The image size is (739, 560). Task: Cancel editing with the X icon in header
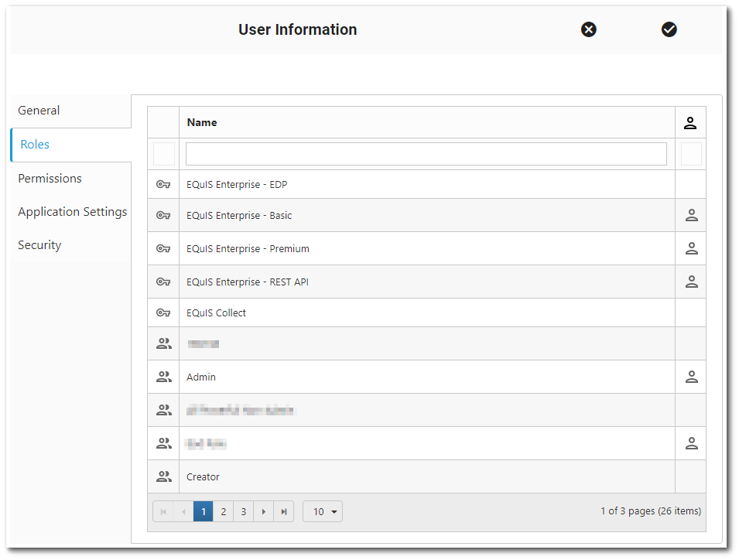(x=589, y=29)
